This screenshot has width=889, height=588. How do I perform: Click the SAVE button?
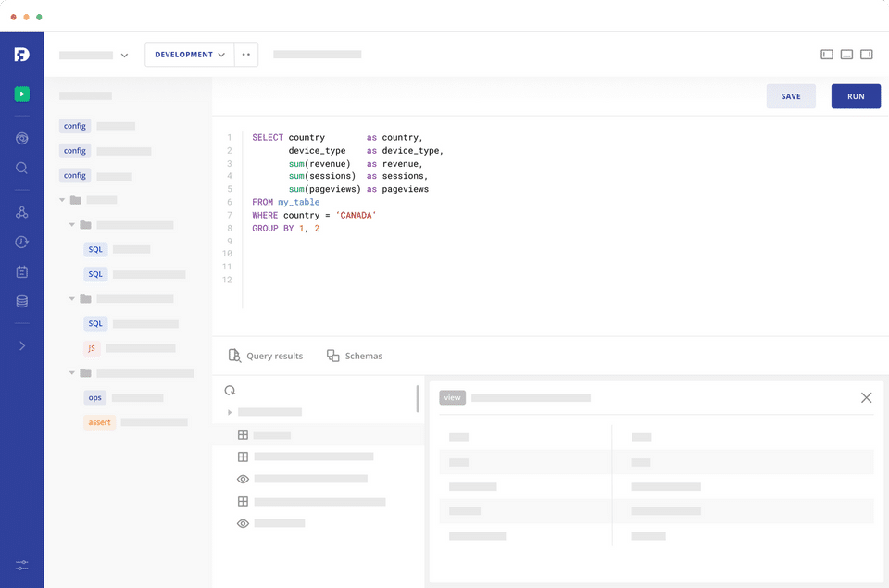pyautogui.click(x=791, y=96)
